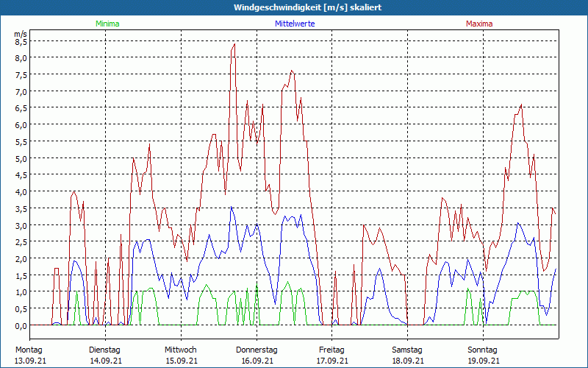Select the blue 'Mittelwerte' legend label
The width and height of the screenshot is (588, 368).
[x=295, y=24]
